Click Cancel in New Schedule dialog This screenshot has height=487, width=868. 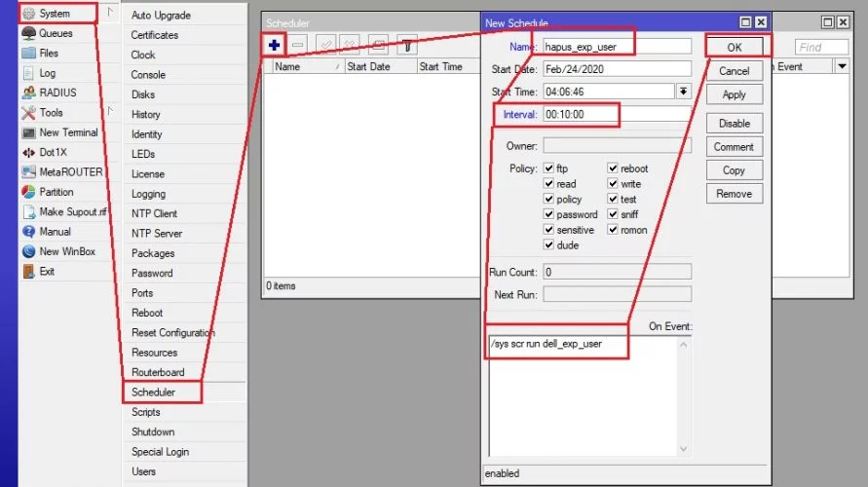click(x=735, y=71)
